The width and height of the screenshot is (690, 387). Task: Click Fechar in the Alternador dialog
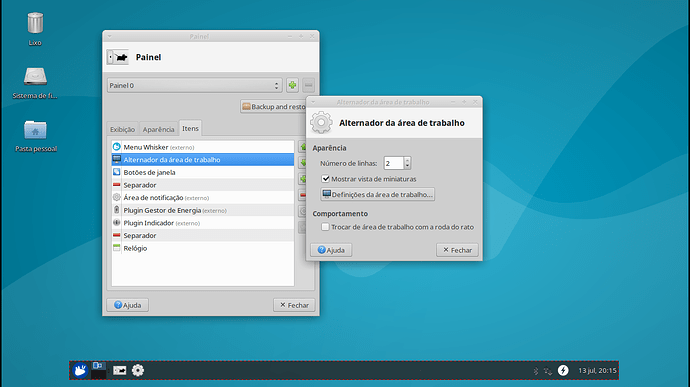(x=457, y=250)
